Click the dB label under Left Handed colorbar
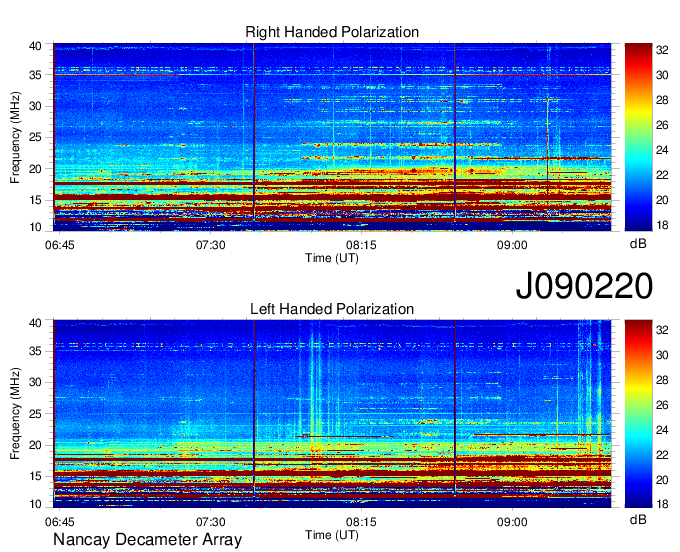The height and width of the screenshot is (552, 680). pyautogui.click(x=638, y=519)
